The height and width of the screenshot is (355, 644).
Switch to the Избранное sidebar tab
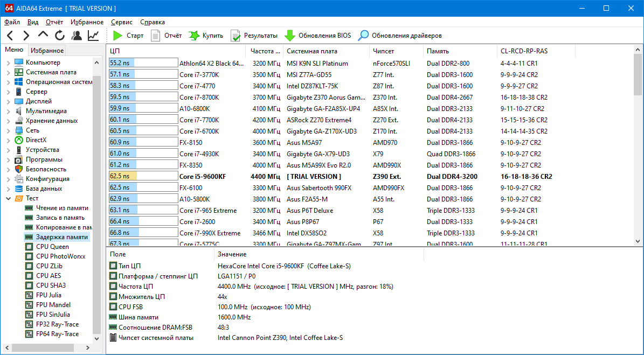pyautogui.click(x=47, y=51)
